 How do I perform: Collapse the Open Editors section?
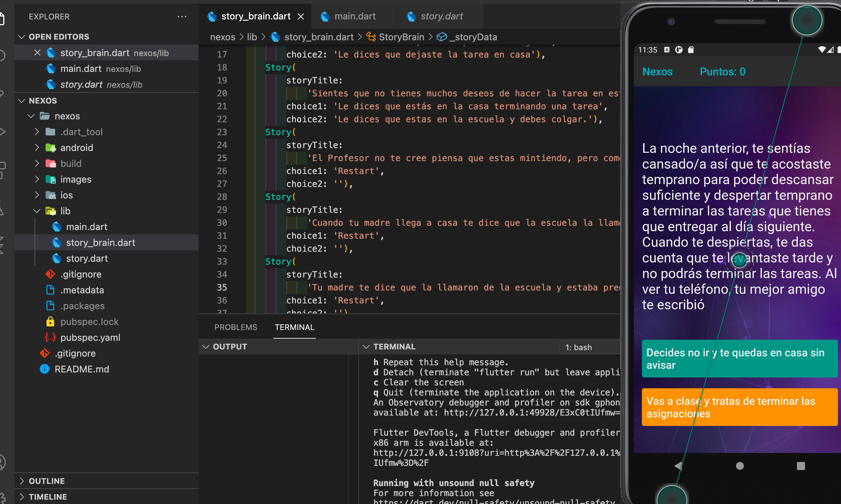click(22, 37)
